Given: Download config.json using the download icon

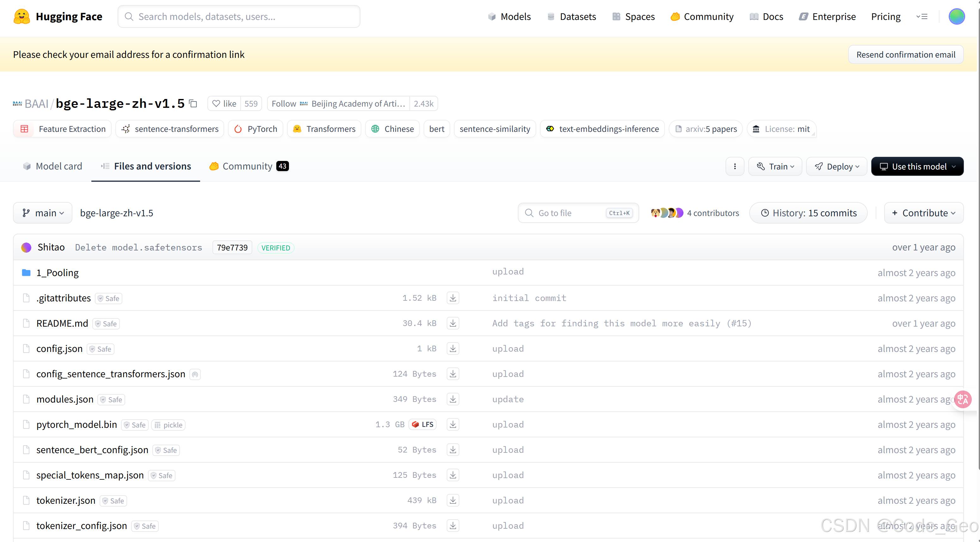Looking at the screenshot, I should point(453,349).
